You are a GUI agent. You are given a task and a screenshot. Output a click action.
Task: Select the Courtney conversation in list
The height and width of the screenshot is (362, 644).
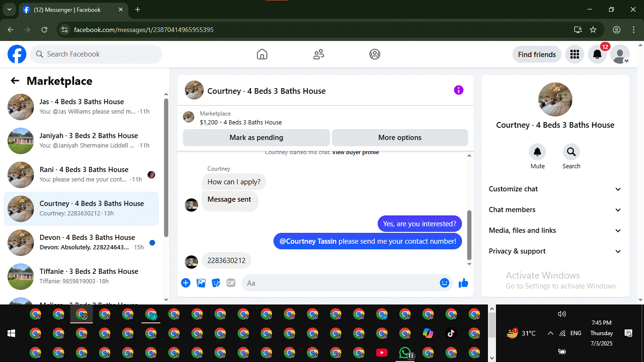[81, 208]
